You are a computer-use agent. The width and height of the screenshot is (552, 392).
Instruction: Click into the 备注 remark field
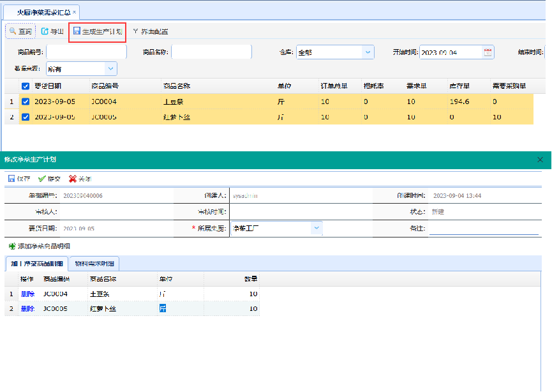click(x=484, y=228)
